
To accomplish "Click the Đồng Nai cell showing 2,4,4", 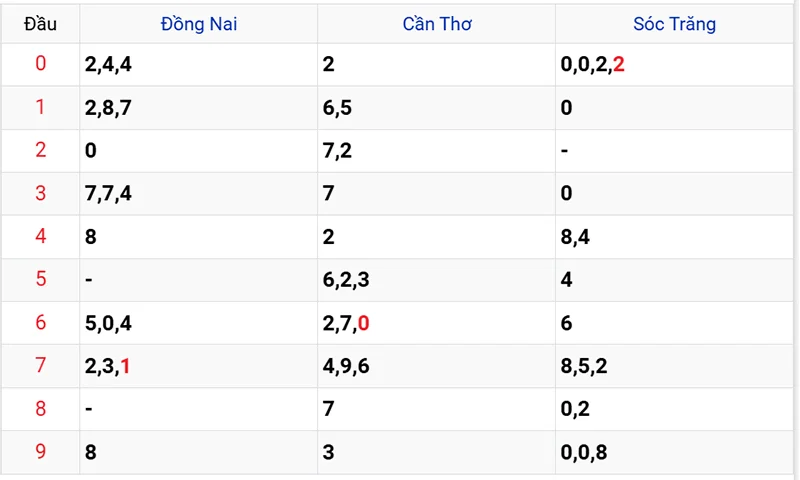I will 109,65.
